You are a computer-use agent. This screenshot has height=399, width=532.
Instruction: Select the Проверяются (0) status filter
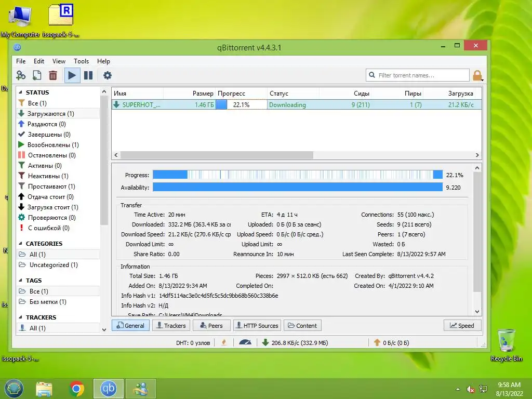[x=58, y=218]
